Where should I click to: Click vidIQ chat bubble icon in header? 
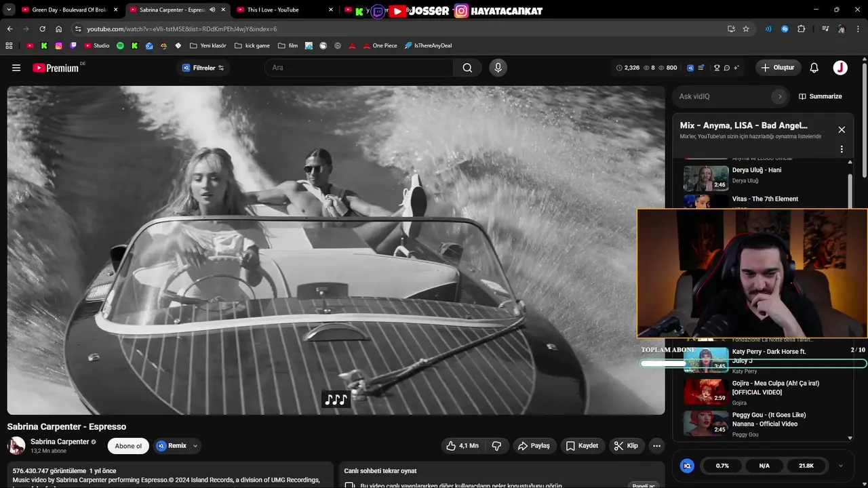(x=726, y=68)
